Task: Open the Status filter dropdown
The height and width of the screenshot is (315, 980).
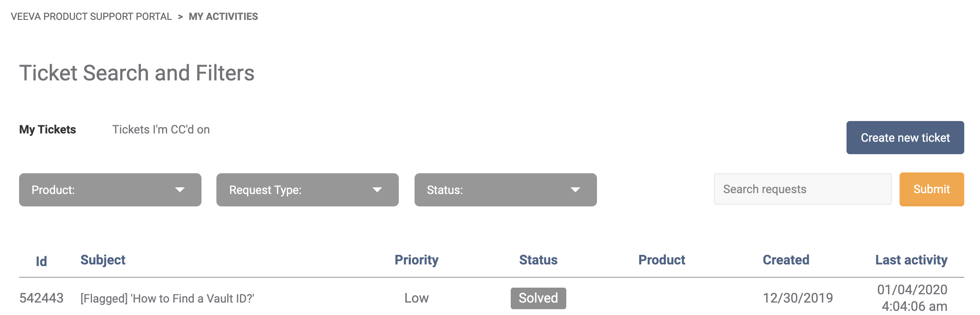Action: [x=505, y=190]
